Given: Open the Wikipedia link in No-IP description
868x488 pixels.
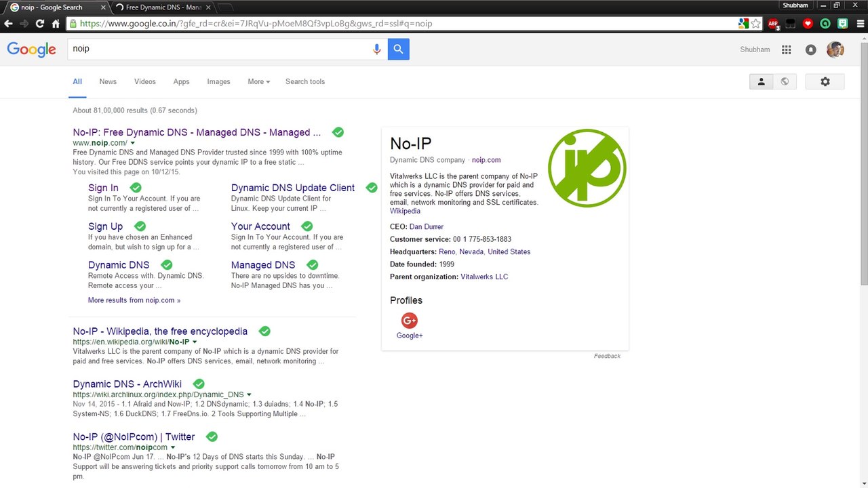Looking at the screenshot, I should (405, 211).
